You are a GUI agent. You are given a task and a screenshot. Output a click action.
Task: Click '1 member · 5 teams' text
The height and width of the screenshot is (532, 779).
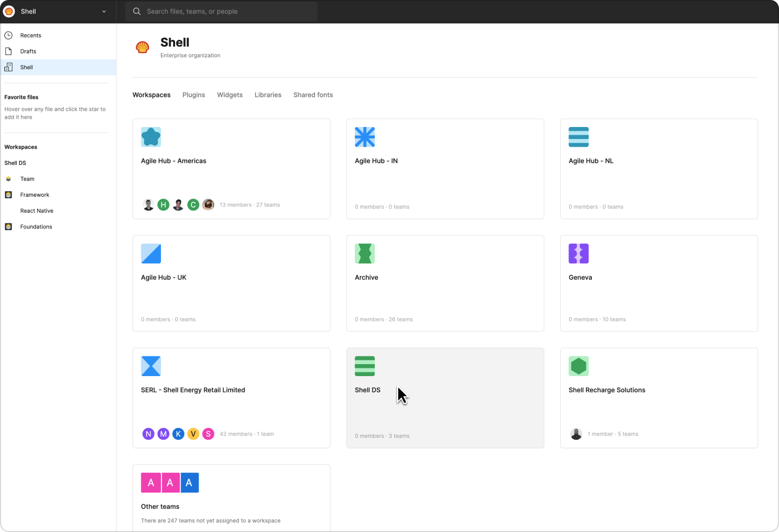(x=613, y=434)
